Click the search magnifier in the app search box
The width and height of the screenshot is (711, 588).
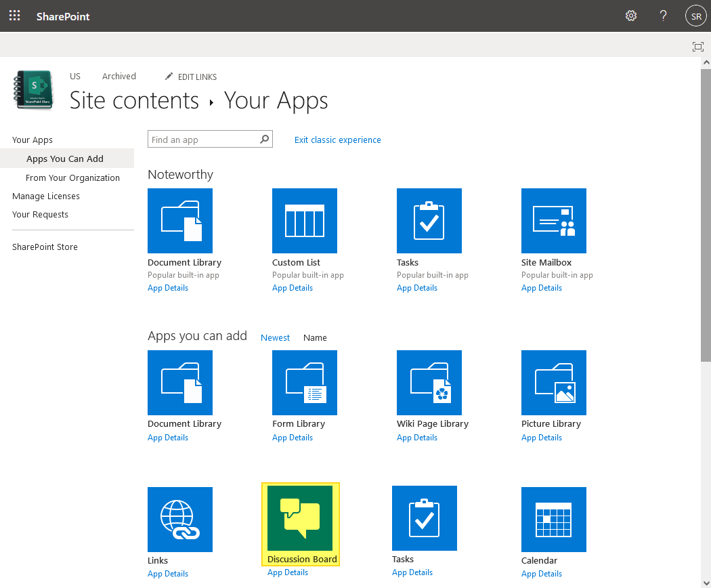264,138
